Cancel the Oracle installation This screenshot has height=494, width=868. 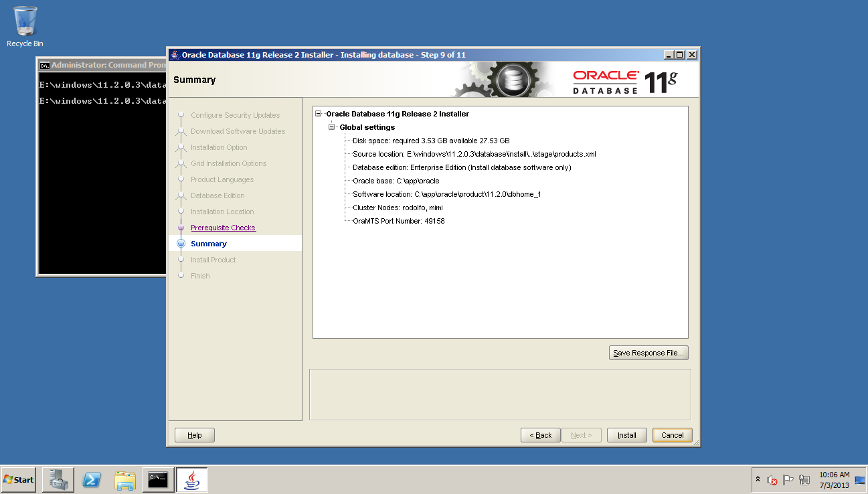point(672,435)
